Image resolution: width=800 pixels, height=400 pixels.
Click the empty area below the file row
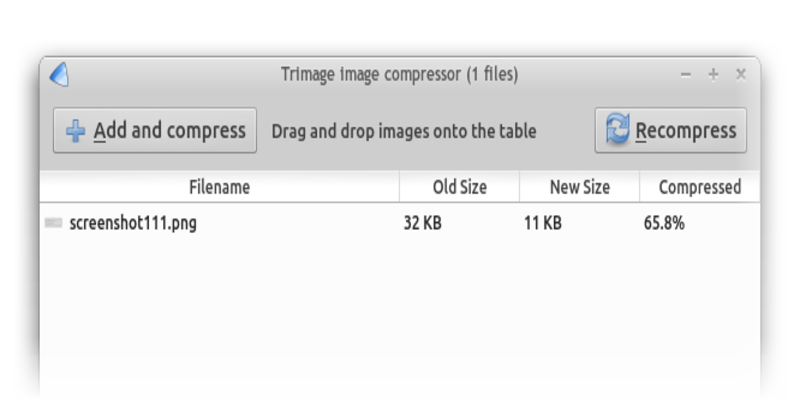click(400, 320)
